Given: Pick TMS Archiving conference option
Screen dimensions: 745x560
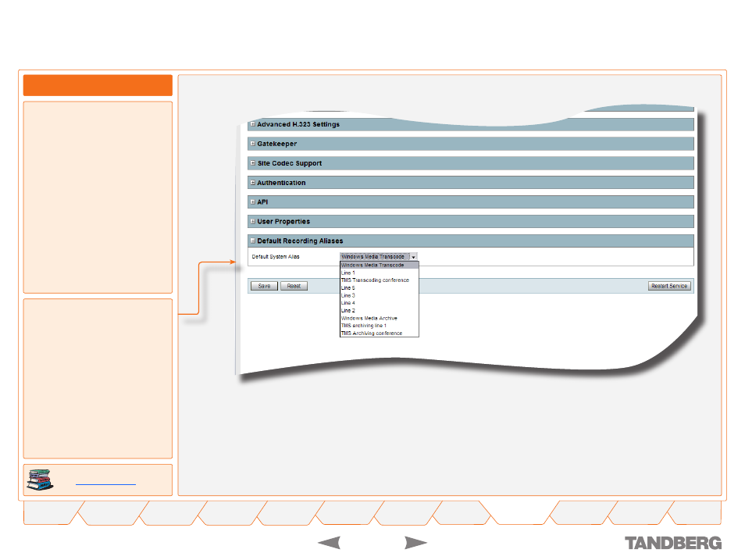Looking at the screenshot, I should 380,334.
